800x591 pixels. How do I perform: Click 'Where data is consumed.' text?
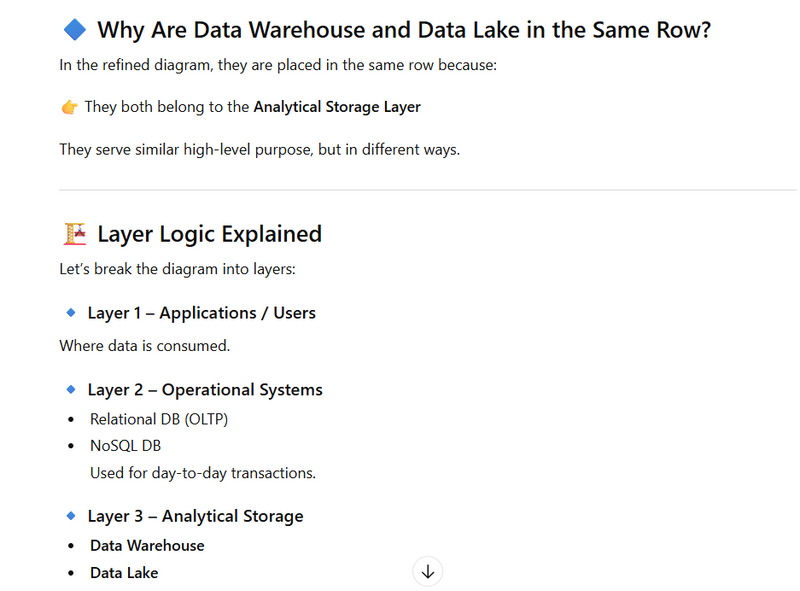144,346
